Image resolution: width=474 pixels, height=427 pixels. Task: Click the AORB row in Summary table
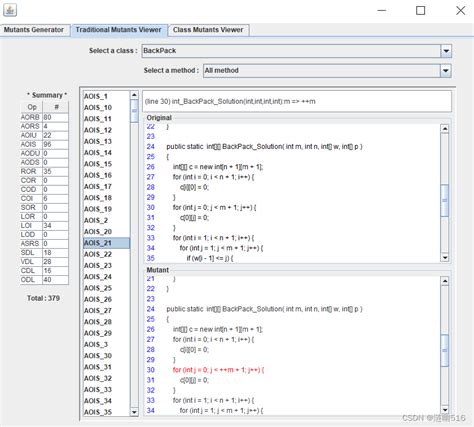click(44, 117)
